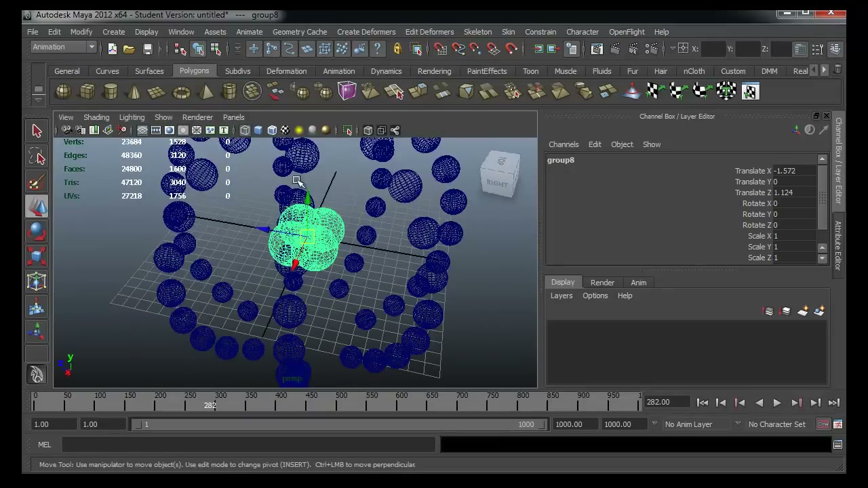Viewport: 868px width, 488px height.
Task: Create a polygon plane from the shelf
Action: (157, 91)
